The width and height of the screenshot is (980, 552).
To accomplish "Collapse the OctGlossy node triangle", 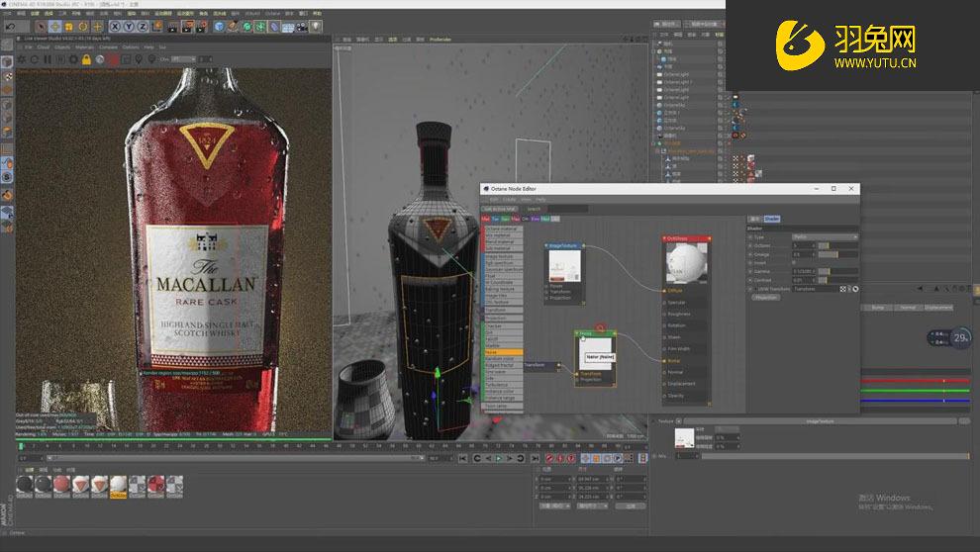I will 664,238.
